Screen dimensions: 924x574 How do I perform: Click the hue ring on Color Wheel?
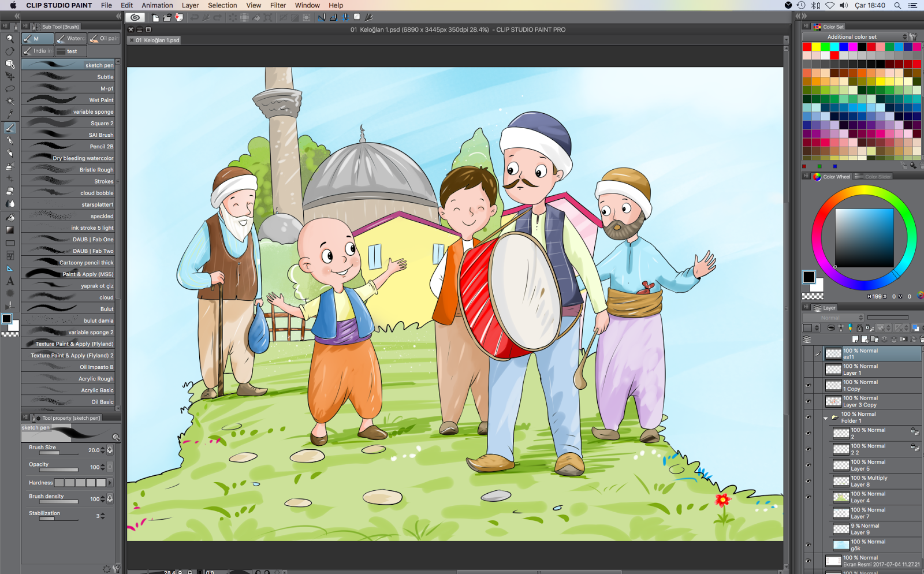[864, 189]
